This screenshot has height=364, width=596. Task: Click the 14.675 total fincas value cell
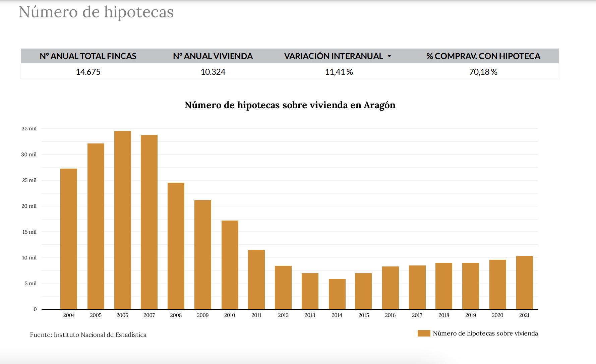coord(88,72)
